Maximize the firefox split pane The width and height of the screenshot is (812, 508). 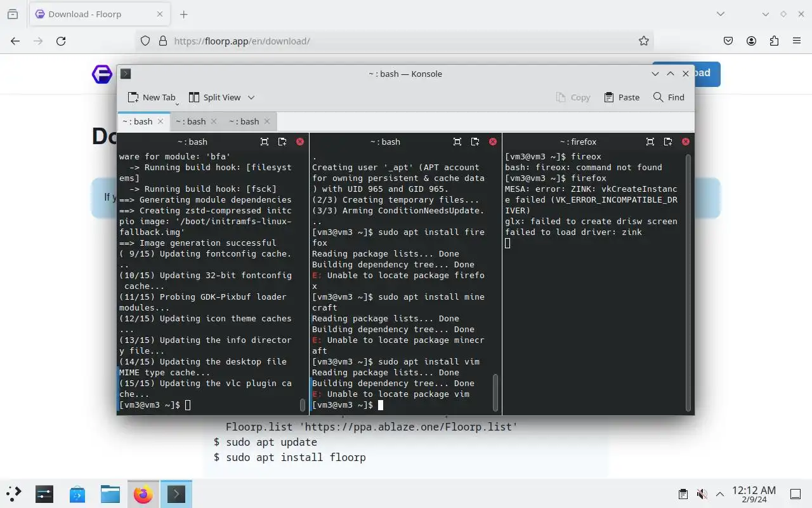(x=650, y=142)
